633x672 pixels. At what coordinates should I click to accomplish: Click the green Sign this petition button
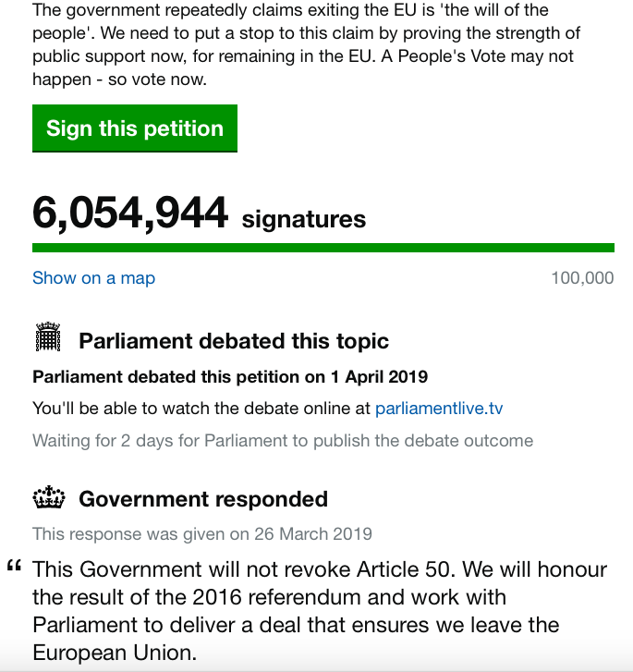tap(135, 128)
